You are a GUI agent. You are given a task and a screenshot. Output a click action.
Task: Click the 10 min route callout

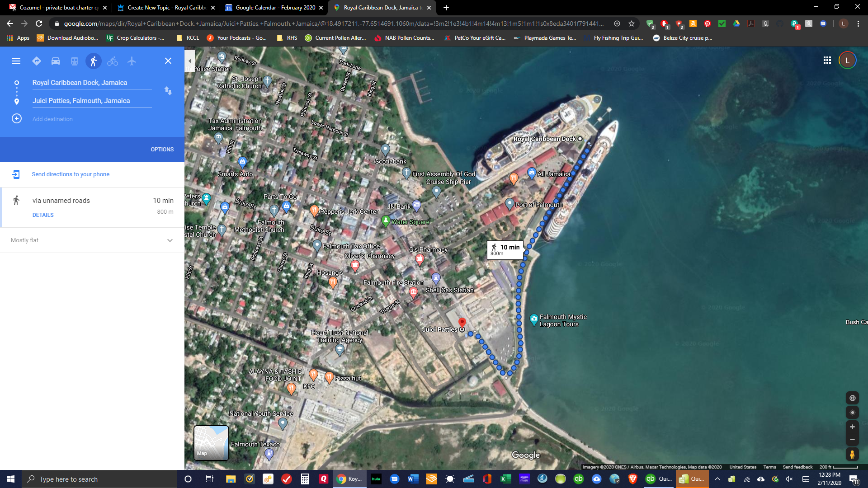click(505, 250)
